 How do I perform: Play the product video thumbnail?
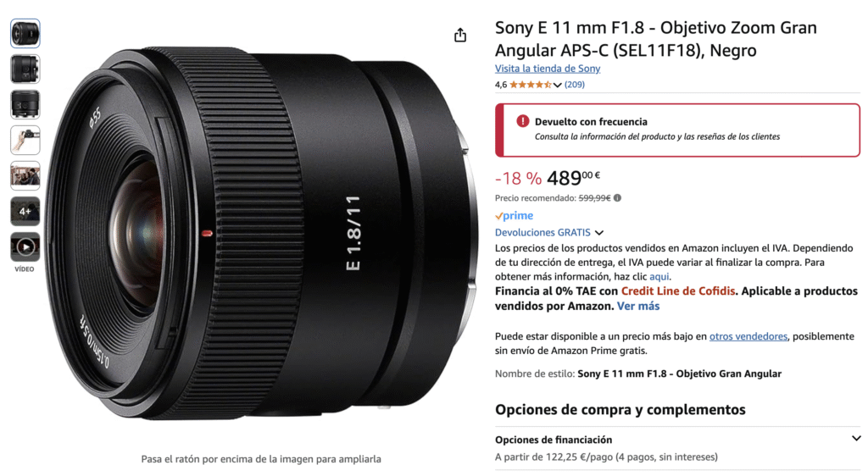(x=25, y=246)
